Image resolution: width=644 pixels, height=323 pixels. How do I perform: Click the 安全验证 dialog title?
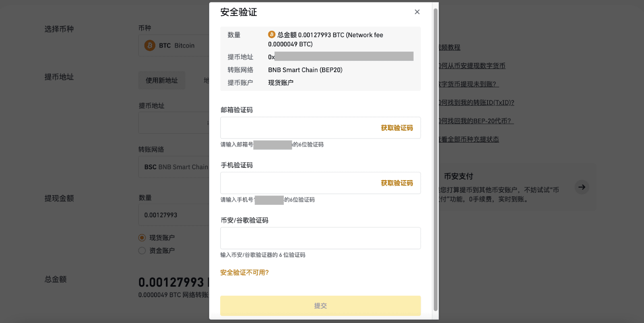tap(239, 12)
